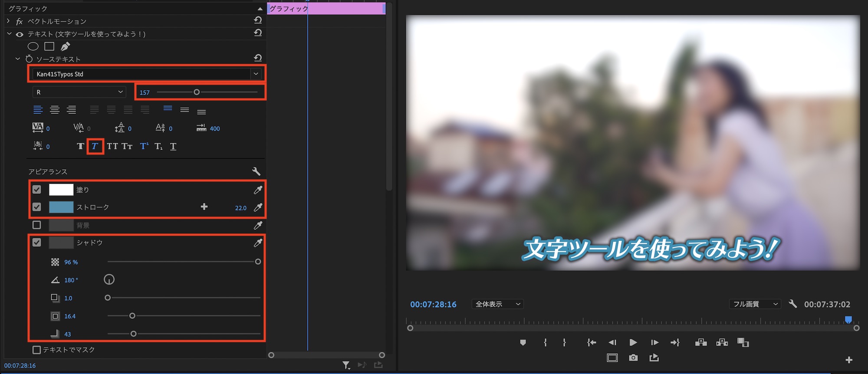Collapse the ソーステキスト section
The width and height of the screenshot is (868, 374).
tap(18, 59)
